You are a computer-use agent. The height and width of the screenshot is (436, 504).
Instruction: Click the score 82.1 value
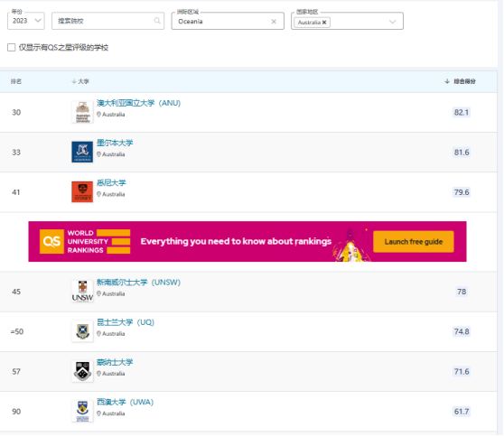click(x=462, y=113)
